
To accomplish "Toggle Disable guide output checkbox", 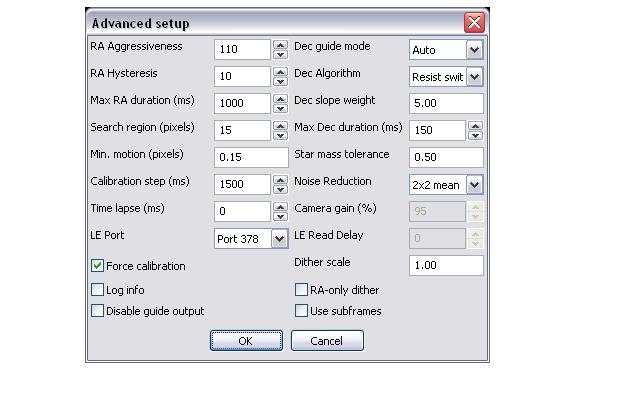I will coord(98,311).
